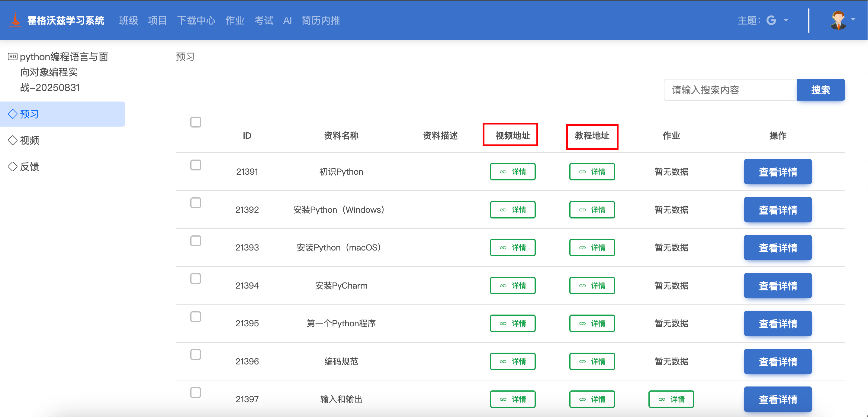Open tutorial 详情 link for 初识Python
The height and width of the screenshot is (417, 868).
pyautogui.click(x=592, y=172)
